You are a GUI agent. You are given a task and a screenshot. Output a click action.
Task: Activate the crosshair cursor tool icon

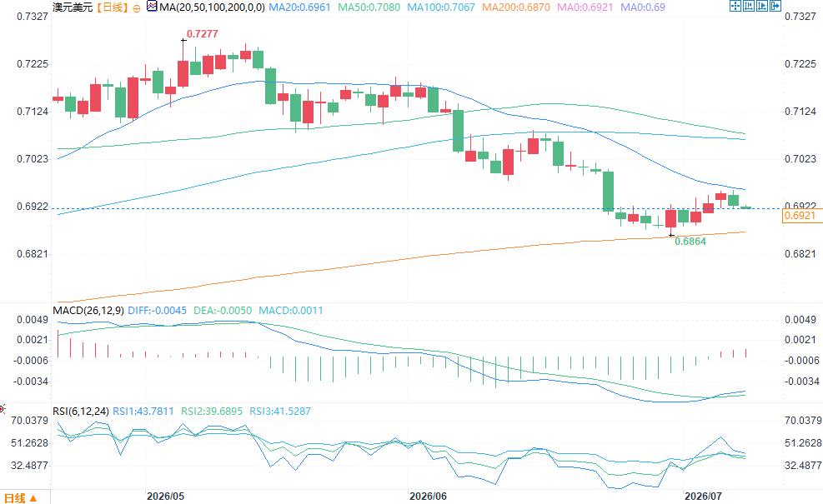[x=735, y=7]
